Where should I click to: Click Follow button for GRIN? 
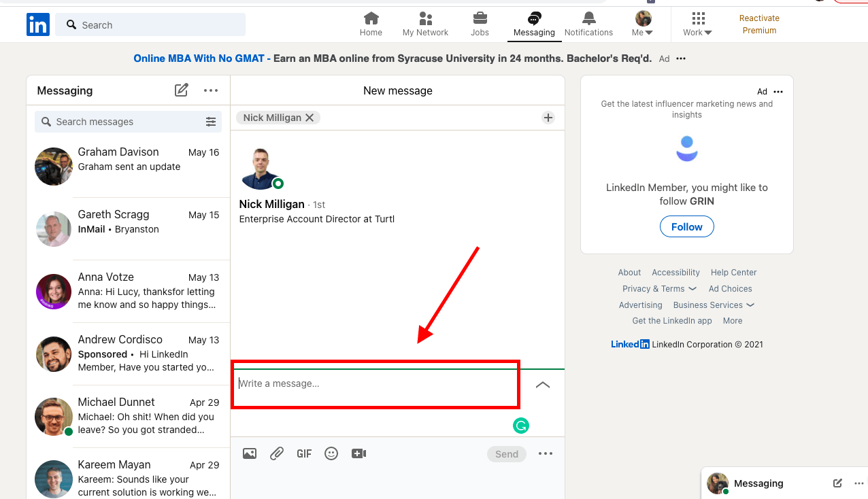687,227
